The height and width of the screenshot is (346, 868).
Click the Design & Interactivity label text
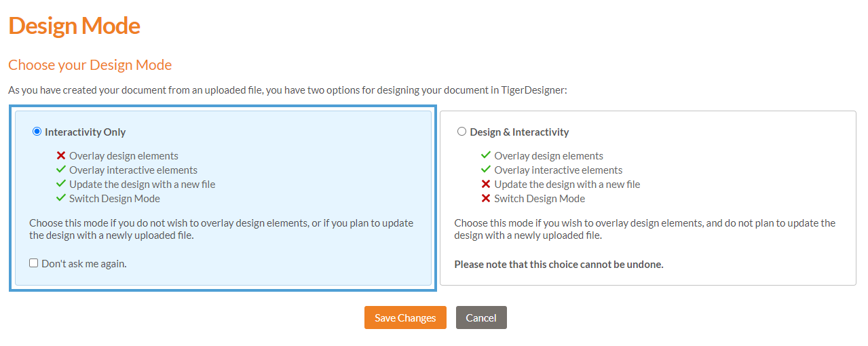click(x=519, y=132)
